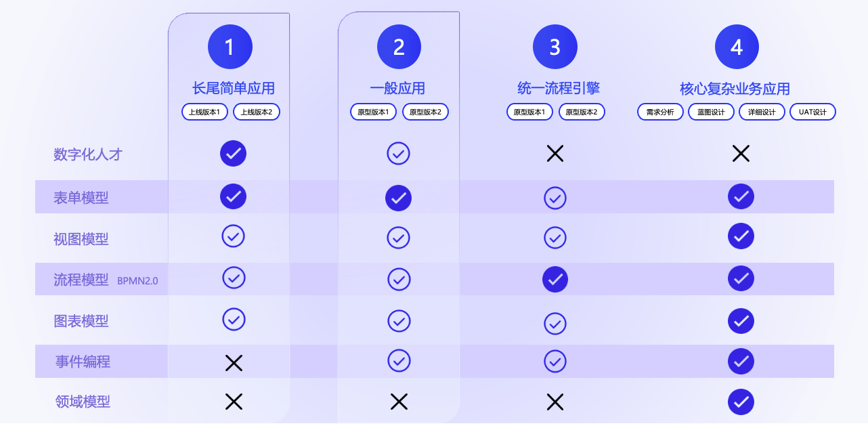Click filled checkmark for 流程模型 under 统一流程引擎
Image resolution: width=868 pixels, height=428 pixels.
tap(555, 279)
